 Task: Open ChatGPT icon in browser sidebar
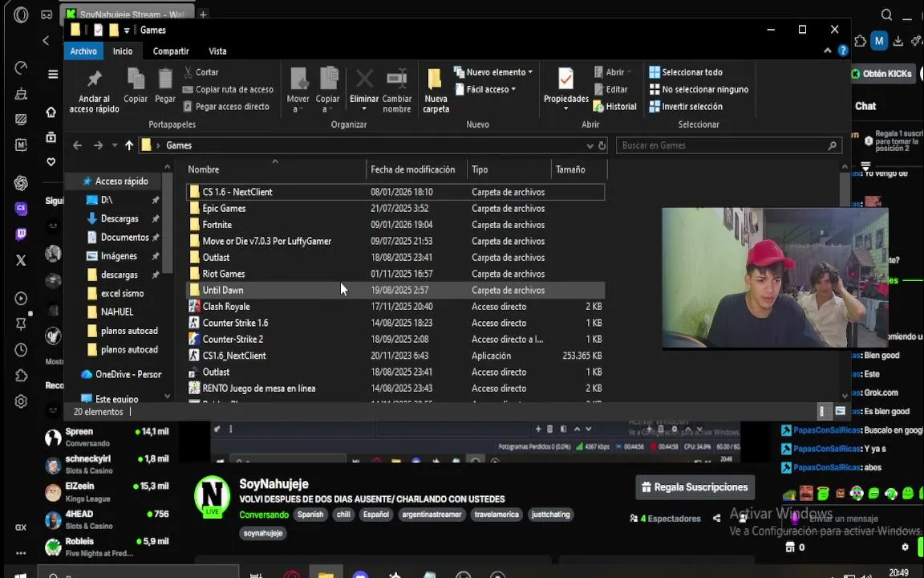click(x=21, y=183)
